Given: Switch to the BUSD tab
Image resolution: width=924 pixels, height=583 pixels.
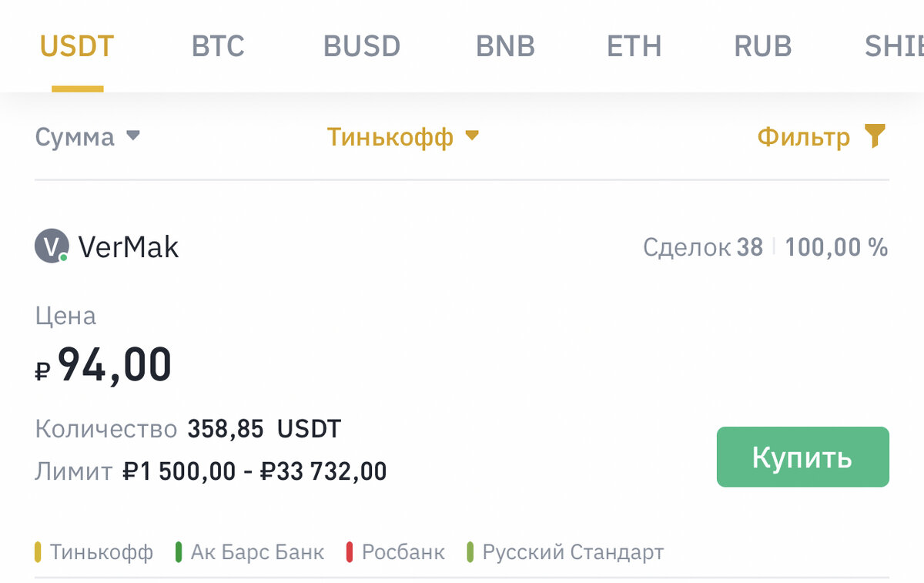Looking at the screenshot, I should (x=361, y=46).
